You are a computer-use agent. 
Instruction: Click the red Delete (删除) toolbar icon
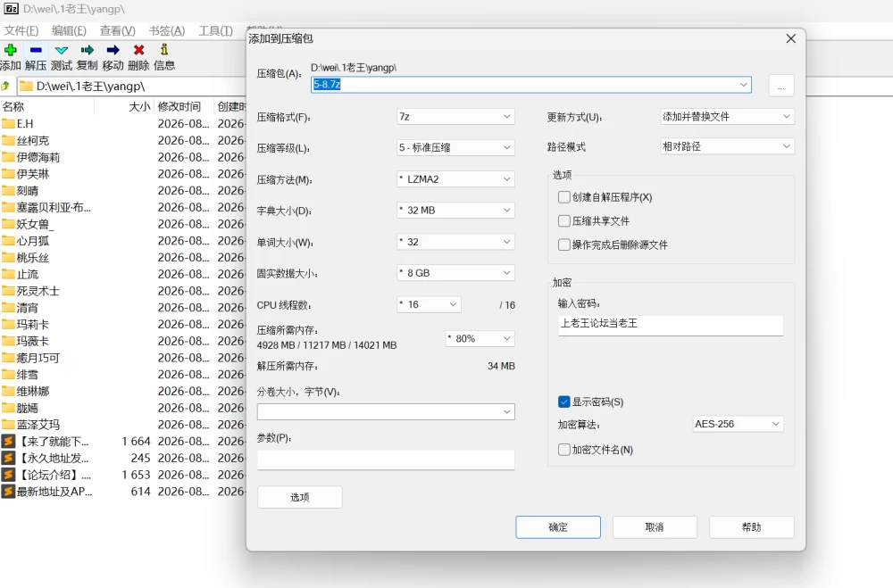pyautogui.click(x=138, y=50)
